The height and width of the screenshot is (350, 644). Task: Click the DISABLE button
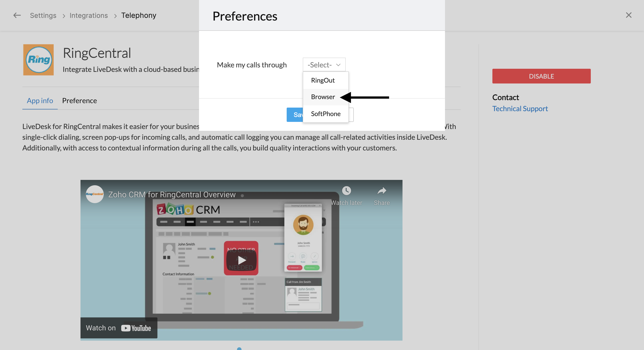coord(541,76)
